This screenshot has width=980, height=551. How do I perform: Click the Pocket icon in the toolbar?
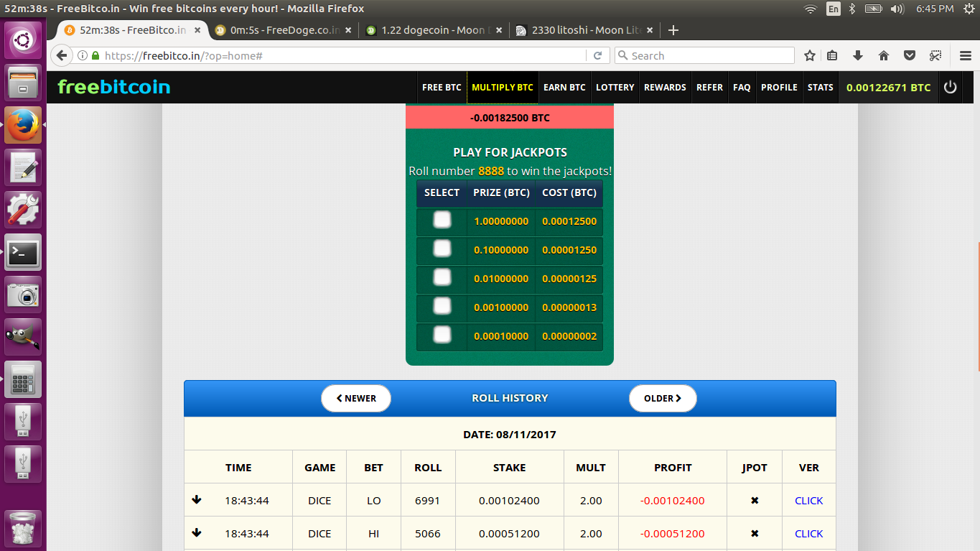coord(909,55)
